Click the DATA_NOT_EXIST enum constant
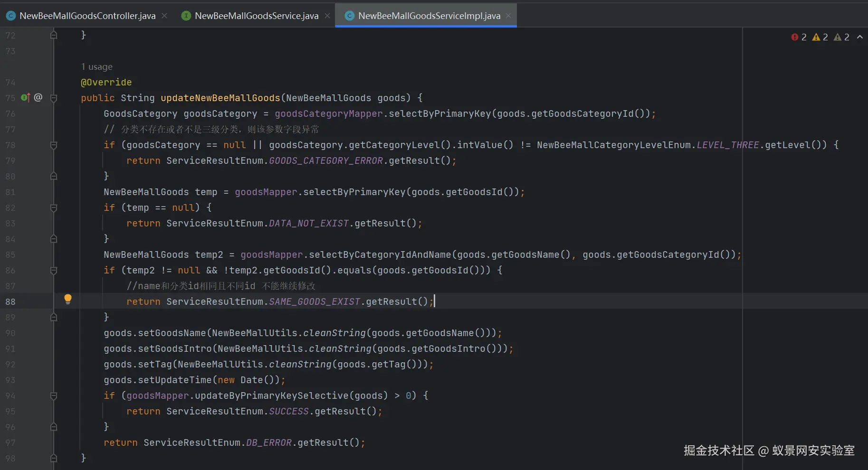Screen dimensions: 868x470 click(x=309, y=223)
